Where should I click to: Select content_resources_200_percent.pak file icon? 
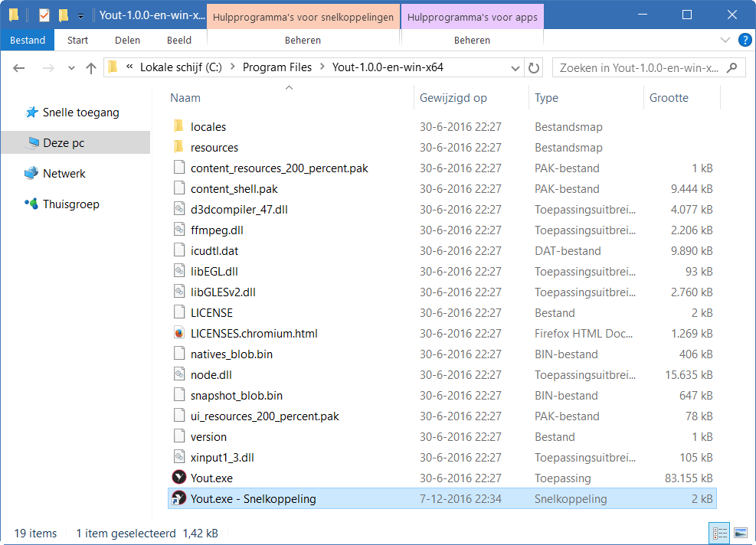coord(179,168)
